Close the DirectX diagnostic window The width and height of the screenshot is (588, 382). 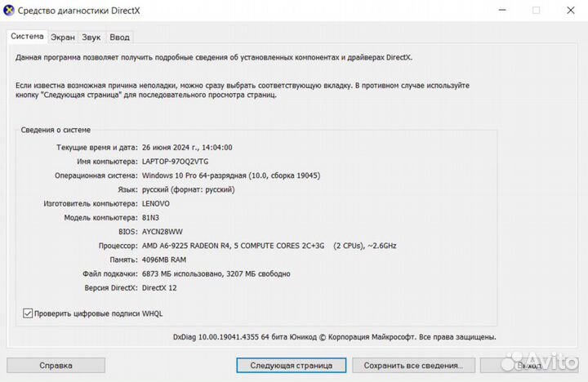[x=571, y=11]
